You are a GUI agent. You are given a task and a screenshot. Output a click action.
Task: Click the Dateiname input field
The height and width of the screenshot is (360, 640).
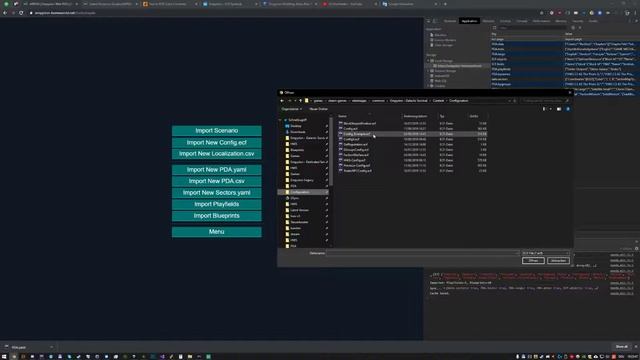(422, 253)
